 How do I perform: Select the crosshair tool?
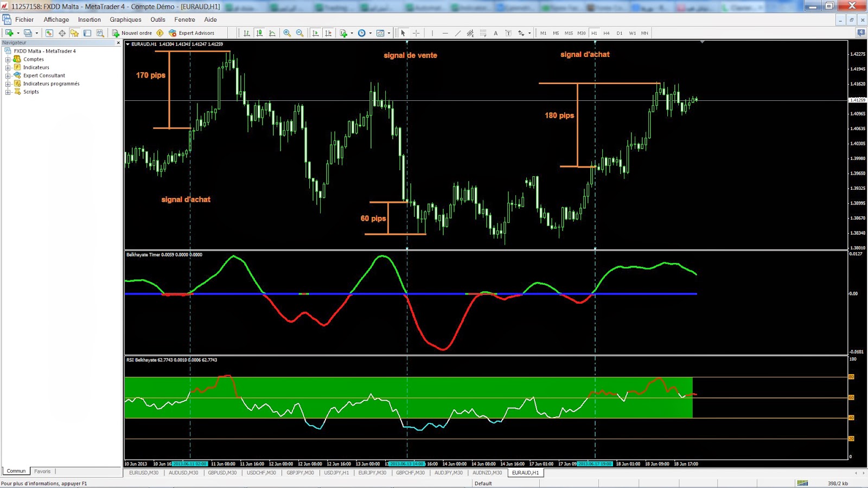(416, 33)
